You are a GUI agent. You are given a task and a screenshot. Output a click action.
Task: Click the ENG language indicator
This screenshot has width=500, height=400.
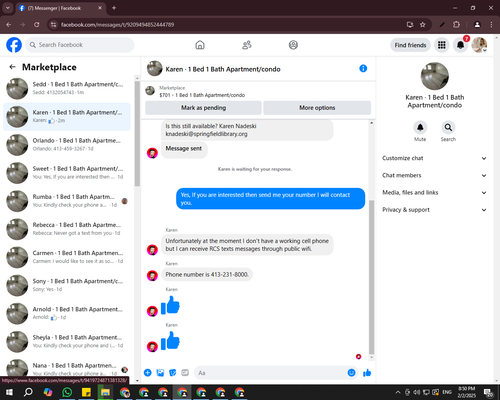coord(447,392)
